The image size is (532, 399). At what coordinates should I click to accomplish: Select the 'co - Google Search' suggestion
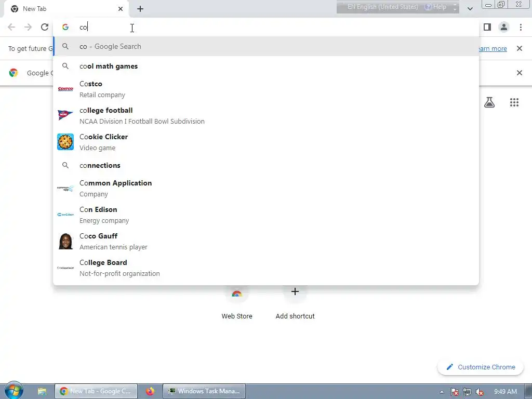click(266, 46)
